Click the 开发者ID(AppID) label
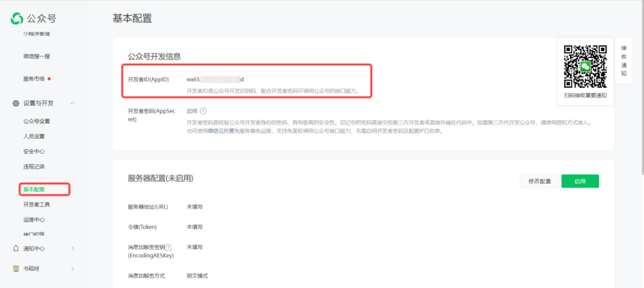The height and width of the screenshot is (288, 644). coord(148,79)
